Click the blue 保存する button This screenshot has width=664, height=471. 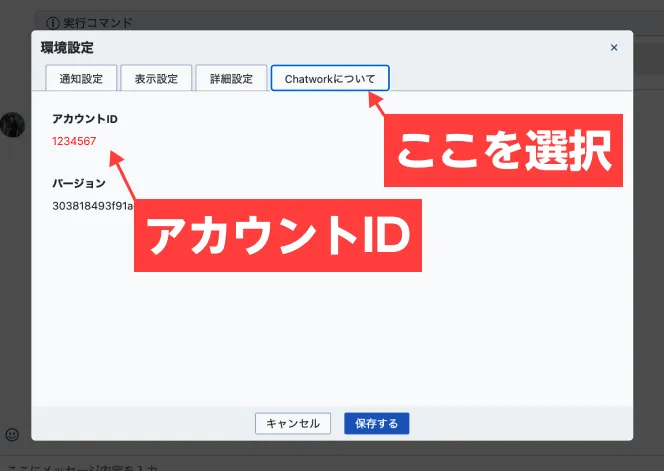[376, 424]
